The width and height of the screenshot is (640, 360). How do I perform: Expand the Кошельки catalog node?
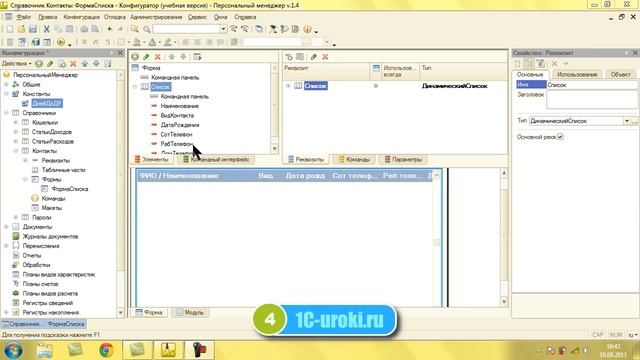tap(16, 122)
